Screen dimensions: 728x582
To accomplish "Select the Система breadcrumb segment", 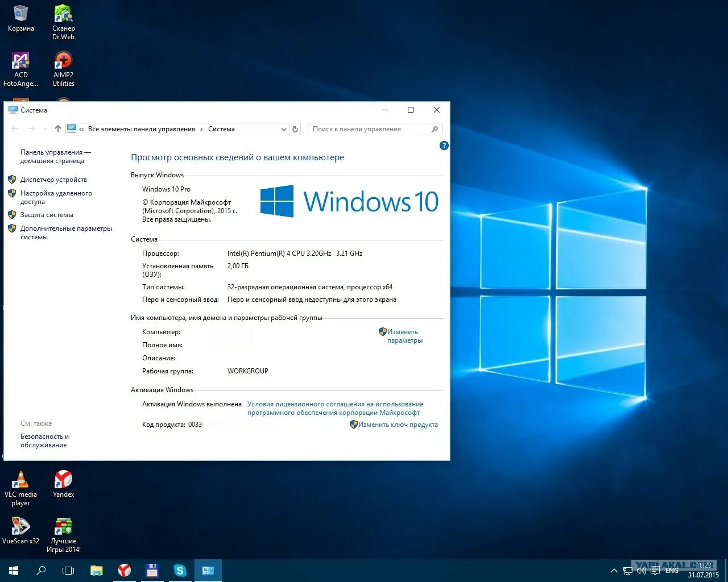I will (x=221, y=129).
